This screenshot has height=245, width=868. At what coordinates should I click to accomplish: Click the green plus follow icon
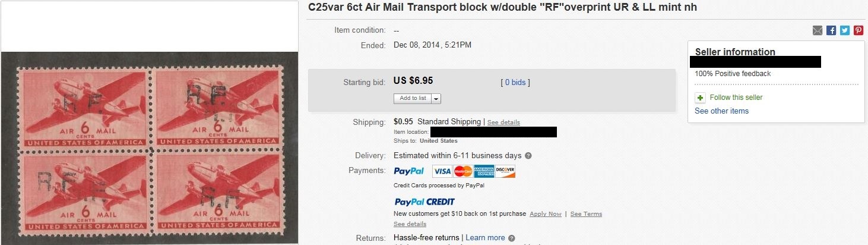(x=699, y=98)
